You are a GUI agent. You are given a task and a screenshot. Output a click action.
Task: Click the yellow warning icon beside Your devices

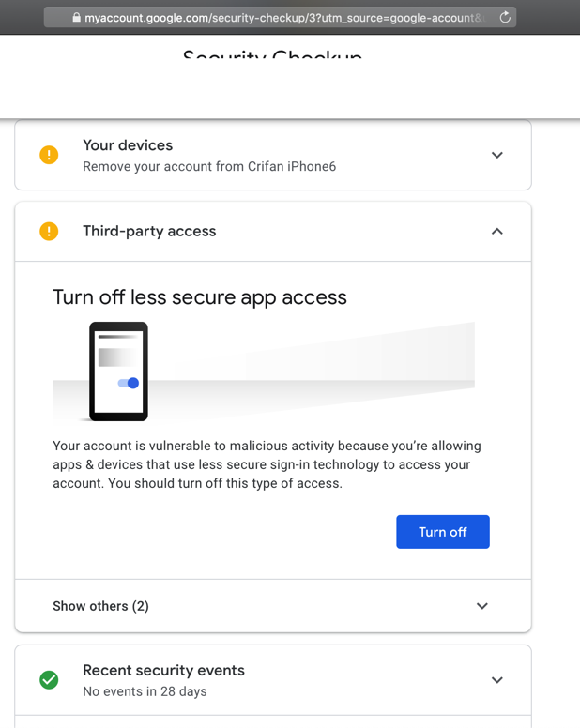pos(49,156)
